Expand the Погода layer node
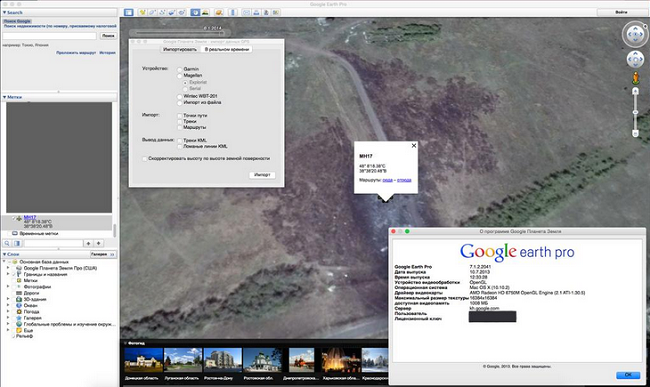Screen dimensions: 650x387 pos(7,311)
